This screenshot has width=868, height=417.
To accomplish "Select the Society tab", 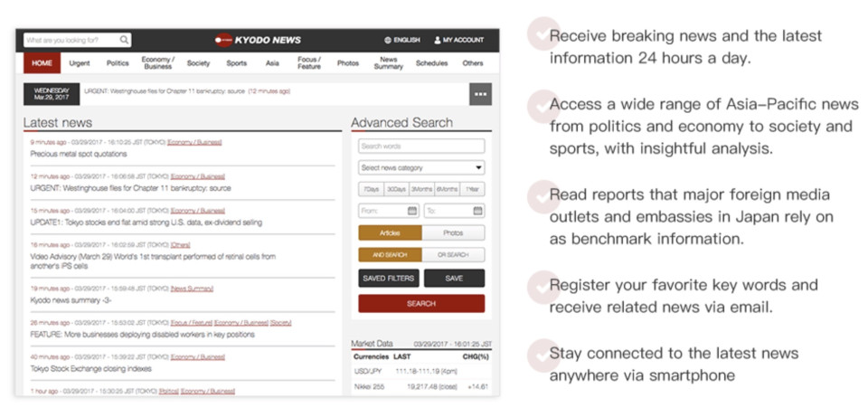I will pyautogui.click(x=198, y=63).
